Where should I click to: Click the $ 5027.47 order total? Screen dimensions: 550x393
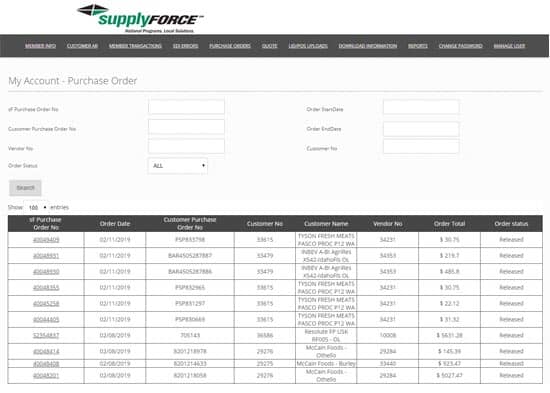(x=449, y=375)
